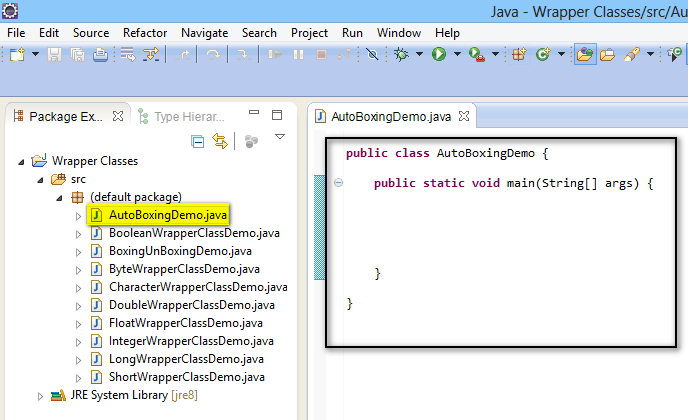
Task: Click the Run External Tools icon
Action: (477, 54)
